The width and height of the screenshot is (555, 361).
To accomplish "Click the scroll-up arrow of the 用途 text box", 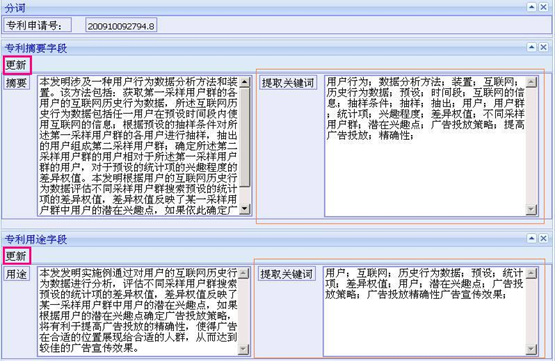I will click(244, 273).
